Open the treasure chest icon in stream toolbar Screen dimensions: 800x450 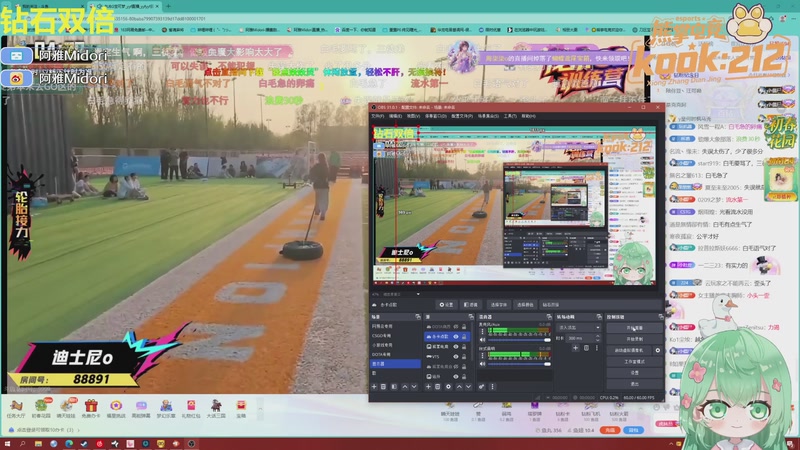click(x=241, y=406)
